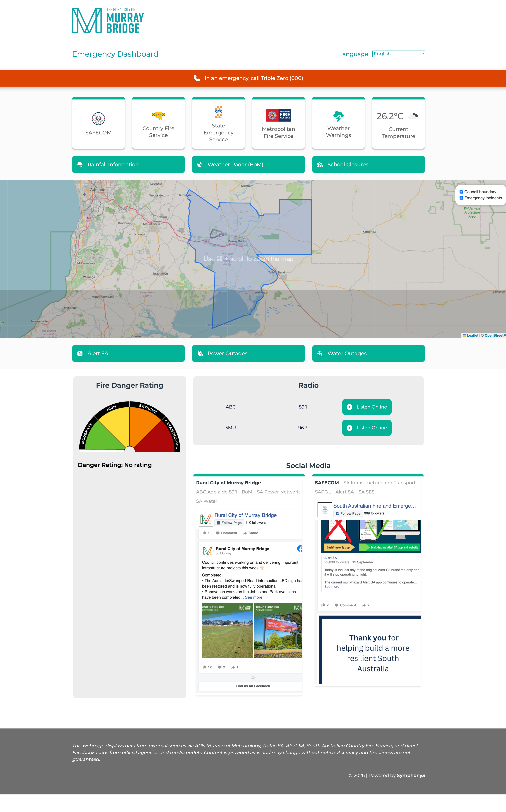Image resolution: width=506 pixels, height=812 pixels.
Task: Click Share on the Murray Bridge post
Action: (251, 533)
